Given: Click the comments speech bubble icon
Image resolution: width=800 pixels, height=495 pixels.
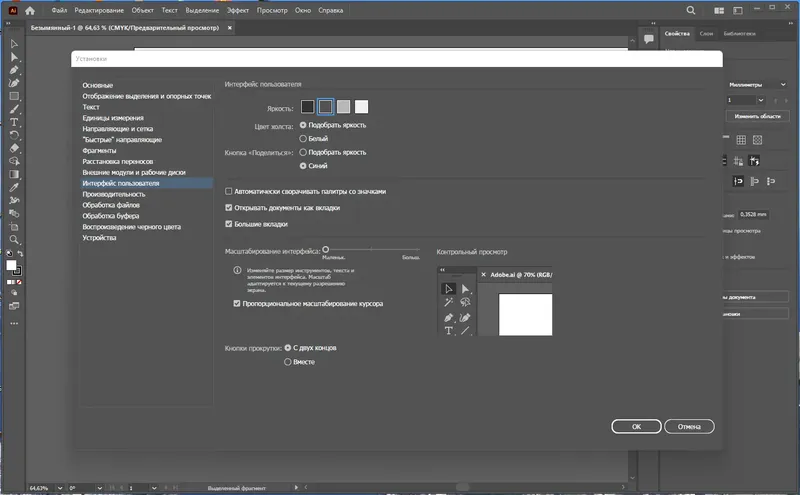Looking at the screenshot, I should [648, 39].
